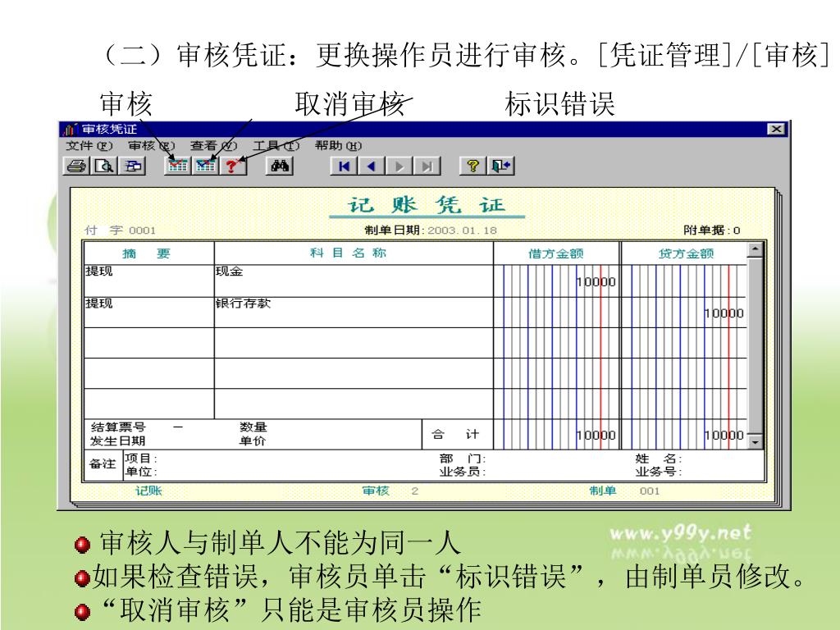This screenshot has width=840, height=630.
Task: Go to the last voucher
Action: tap(427, 166)
